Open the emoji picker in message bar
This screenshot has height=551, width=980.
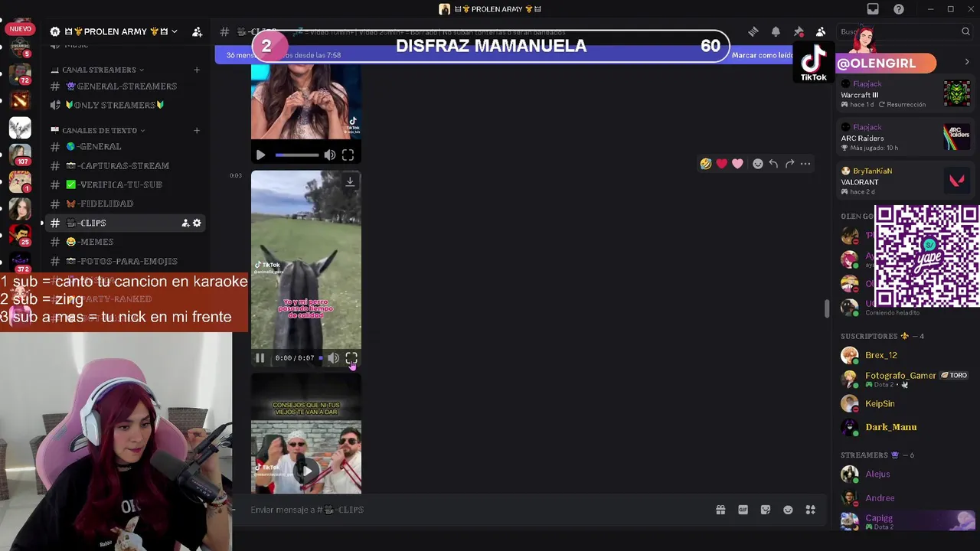[788, 510]
